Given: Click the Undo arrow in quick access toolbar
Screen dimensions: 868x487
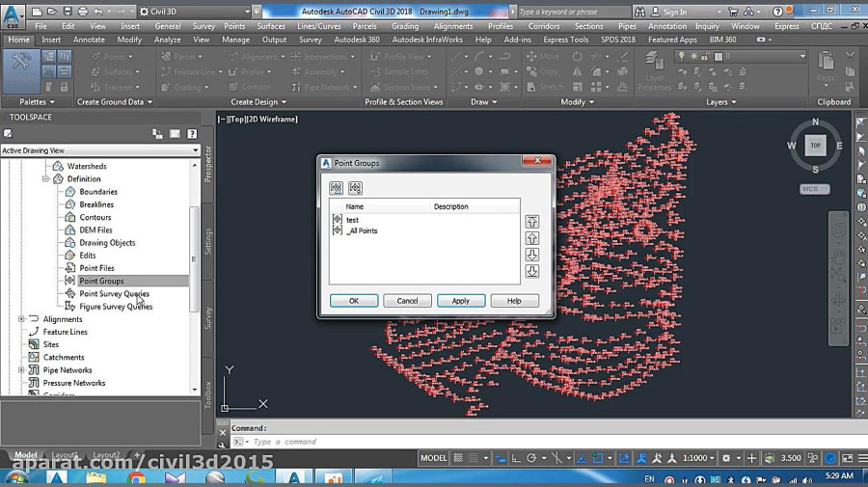Looking at the screenshot, I should (98, 11).
